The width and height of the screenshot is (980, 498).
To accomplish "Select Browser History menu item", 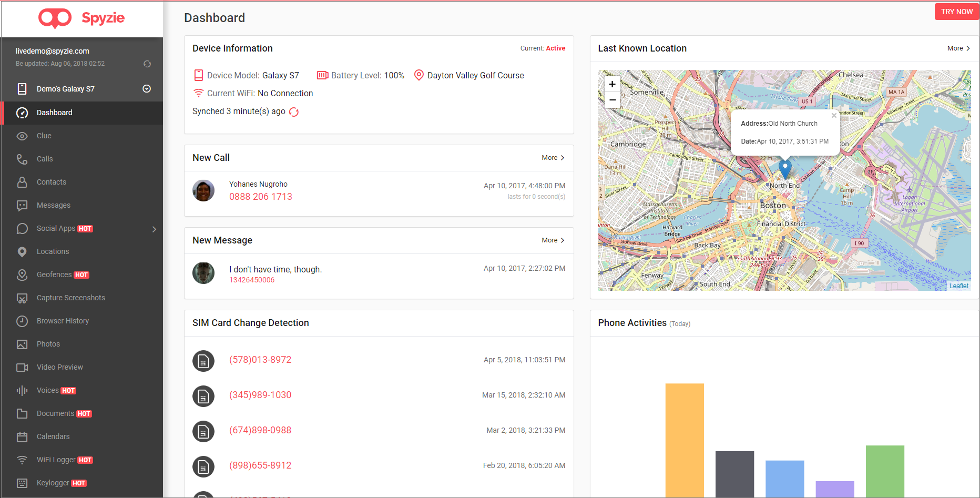I will pyautogui.click(x=63, y=321).
